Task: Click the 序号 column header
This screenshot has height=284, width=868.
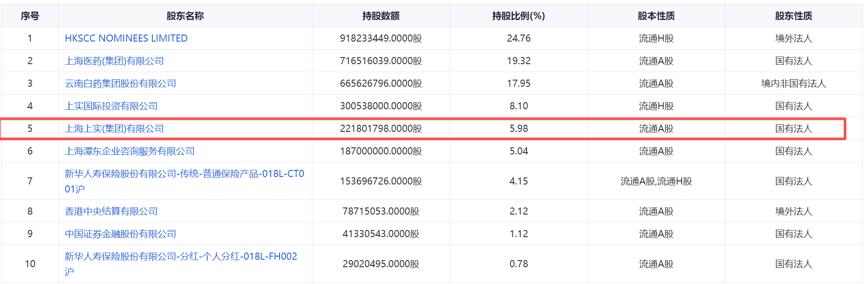Action: (x=30, y=16)
